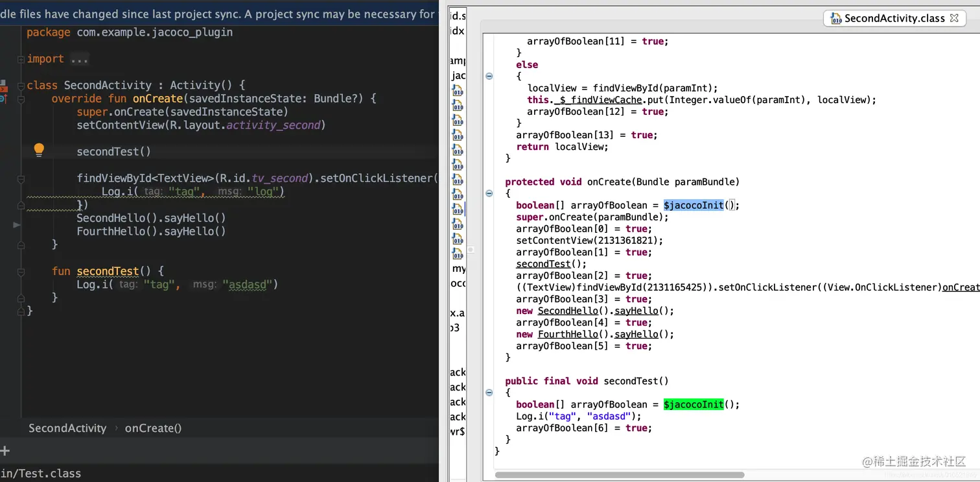Viewport: 980px width, 482px height.
Task: Click the blue-highlighted $jacocoInit in onCreate
Action: coord(693,205)
